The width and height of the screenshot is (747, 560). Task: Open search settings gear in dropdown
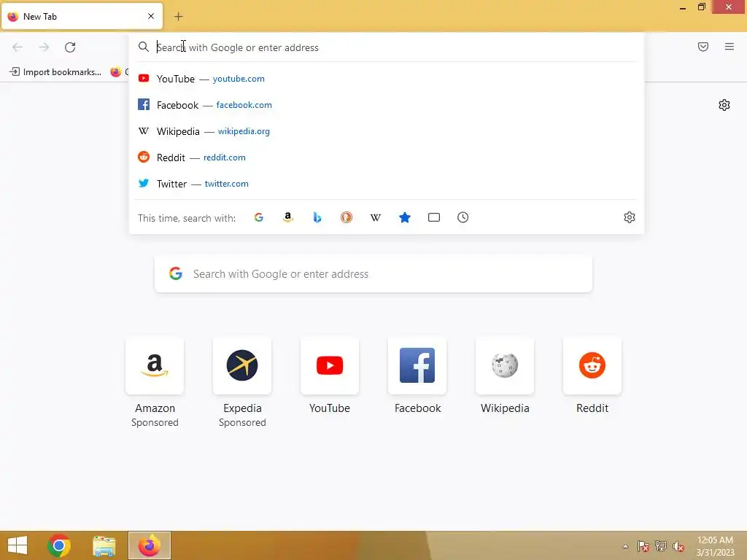630,217
